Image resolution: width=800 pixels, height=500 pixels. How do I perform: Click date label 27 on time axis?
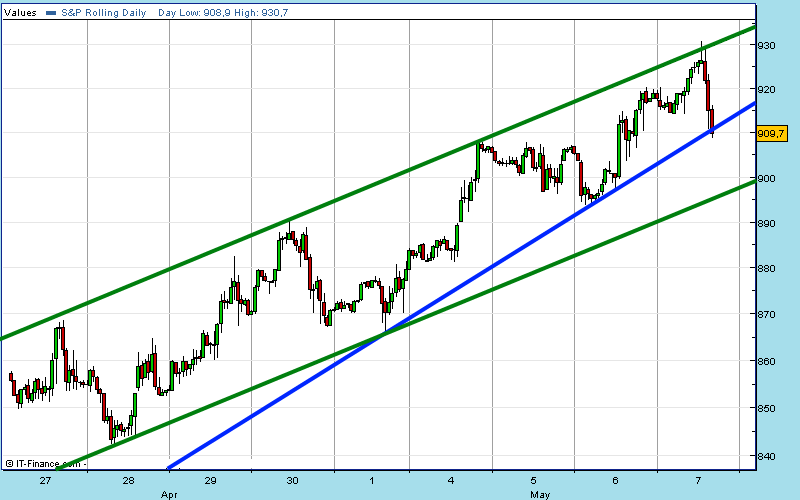click(45, 481)
